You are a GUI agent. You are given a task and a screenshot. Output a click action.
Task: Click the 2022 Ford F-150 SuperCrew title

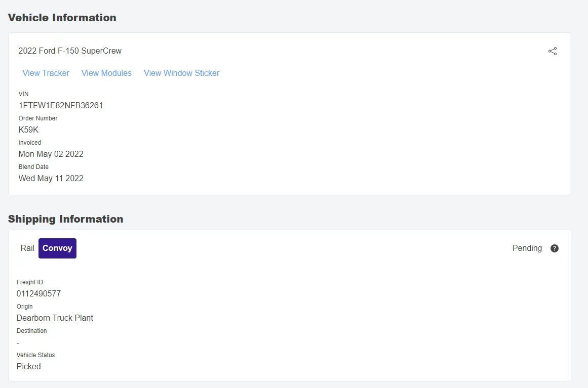pos(70,51)
